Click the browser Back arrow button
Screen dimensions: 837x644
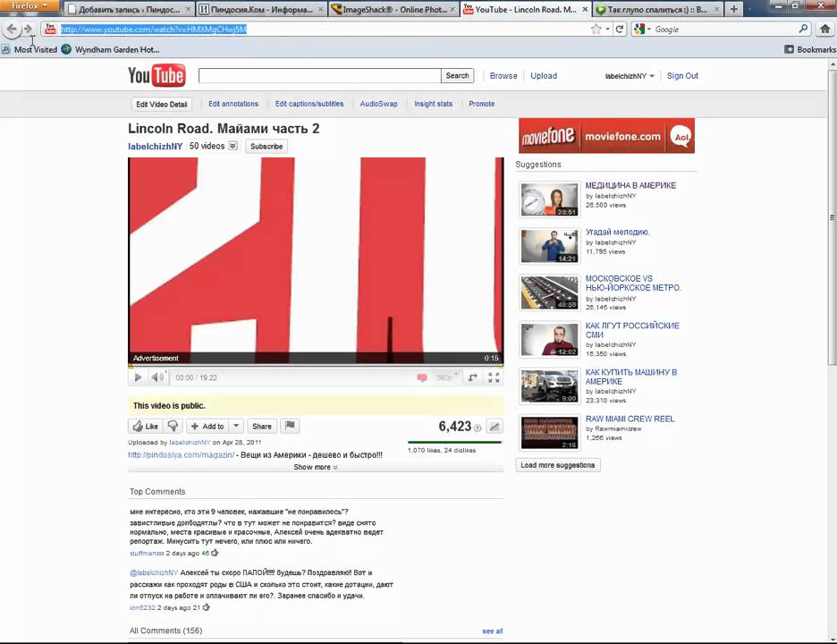pyautogui.click(x=12, y=29)
